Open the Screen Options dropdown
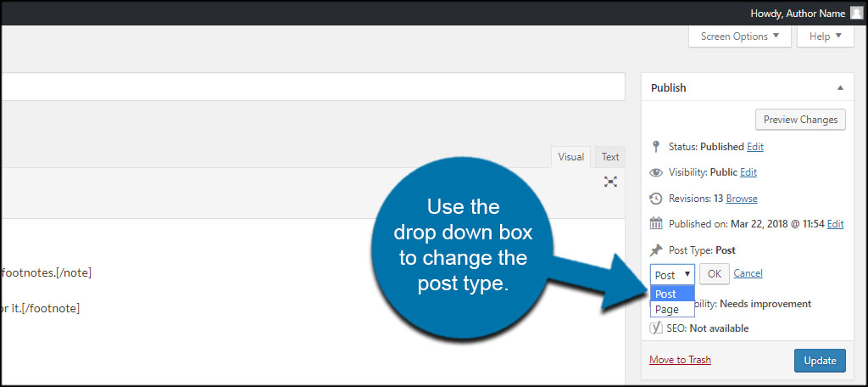This screenshot has width=868, height=387. (x=739, y=36)
